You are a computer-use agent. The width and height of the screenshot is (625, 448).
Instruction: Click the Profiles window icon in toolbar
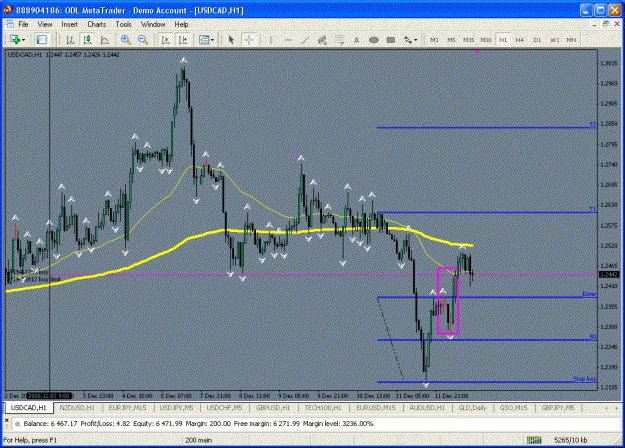tap(41, 40)
